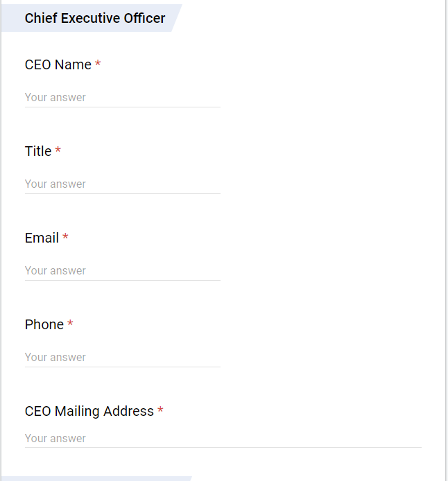
Task: Click the required asterisk next to Email
Action: [65, 238]
